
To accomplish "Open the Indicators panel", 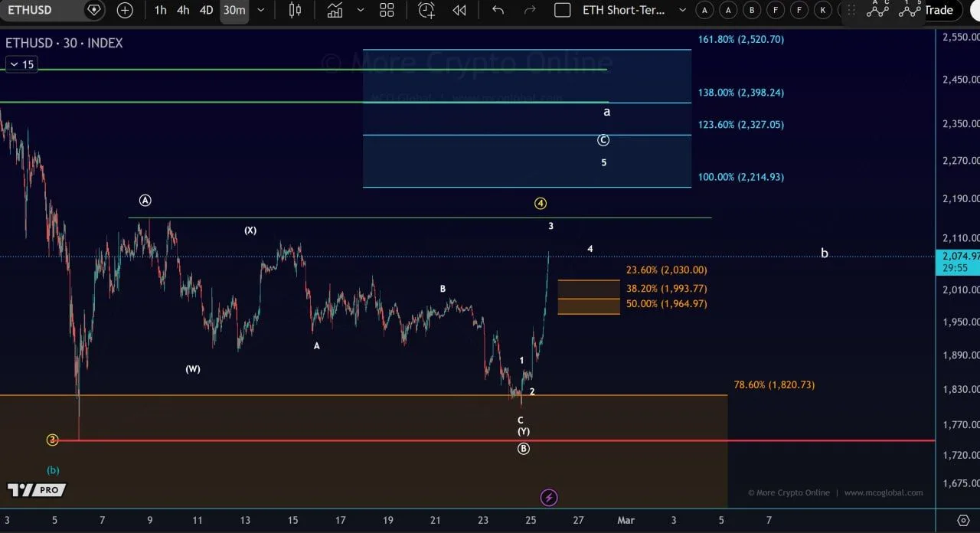I will [x=335, y=10].
